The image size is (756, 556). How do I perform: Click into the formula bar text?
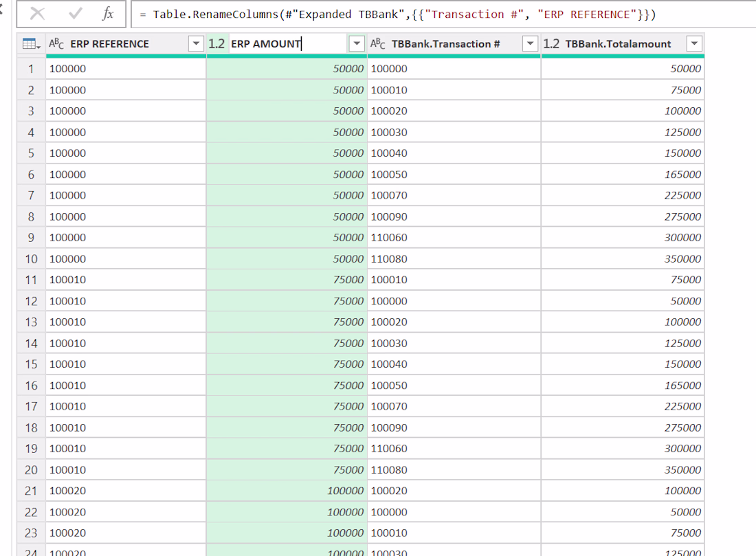pos(404,14)
